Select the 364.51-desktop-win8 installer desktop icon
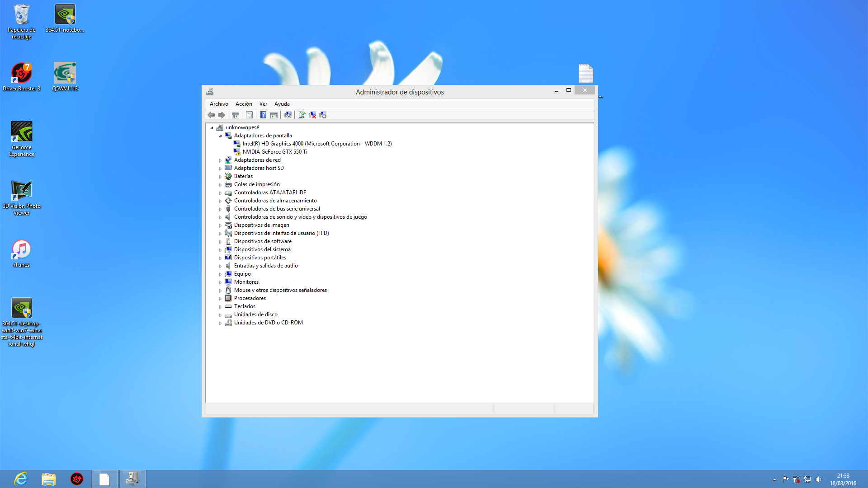 (21, 322)
